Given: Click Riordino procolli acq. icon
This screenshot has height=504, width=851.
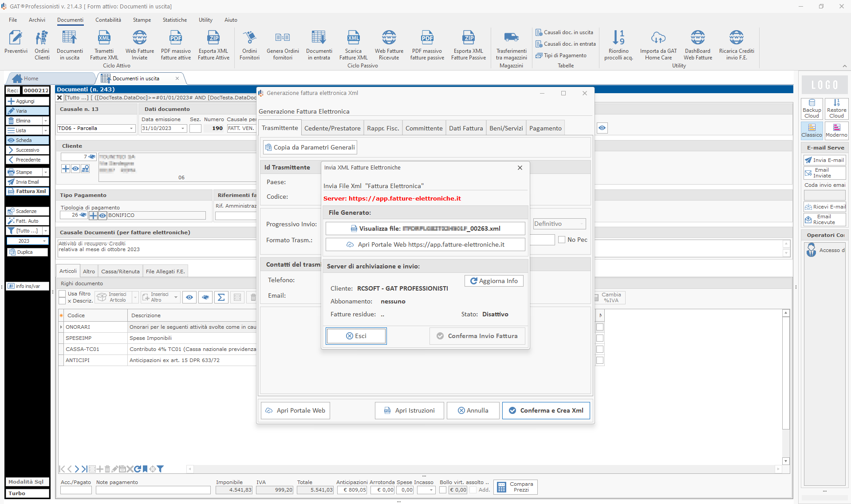Looking at the screenshot, I should point(619,45).
